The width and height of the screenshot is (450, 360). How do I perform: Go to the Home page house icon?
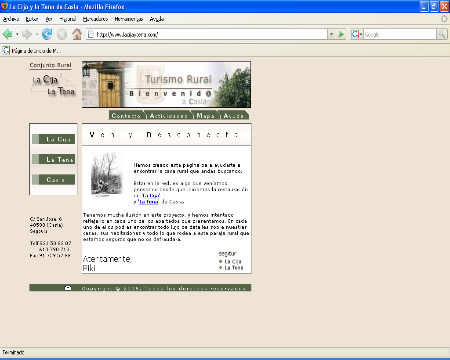point(77,34)
